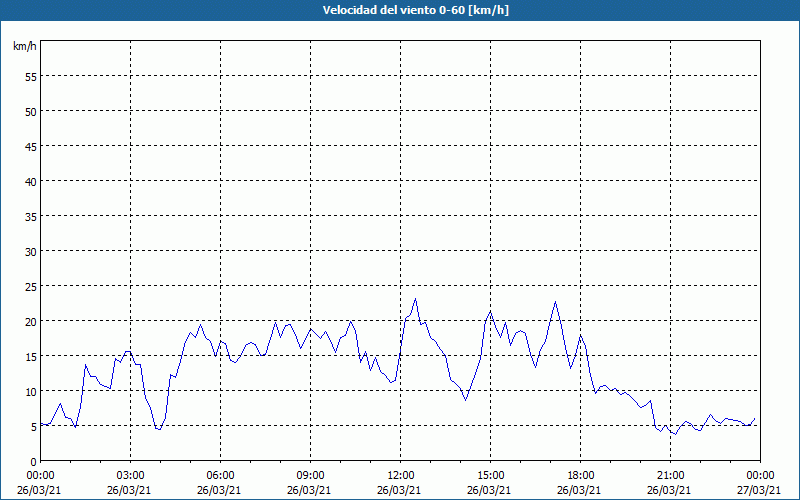The height and width of the screenshot is (500, 800).
Task: Click the y-axis value 15
Action: [31, 357]
